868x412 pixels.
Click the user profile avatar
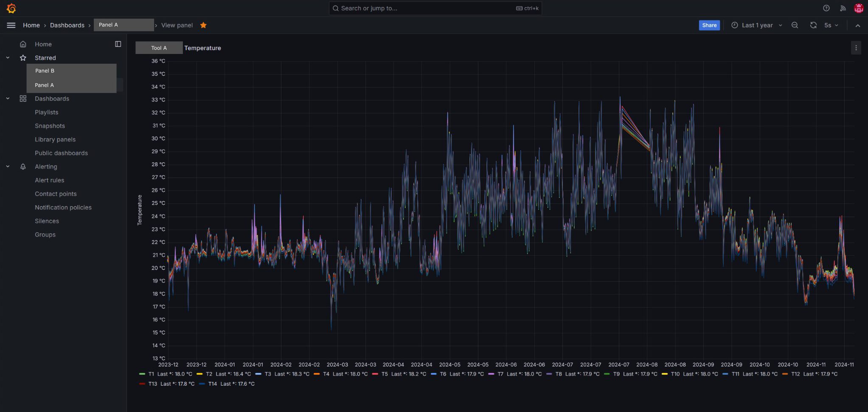859,8
